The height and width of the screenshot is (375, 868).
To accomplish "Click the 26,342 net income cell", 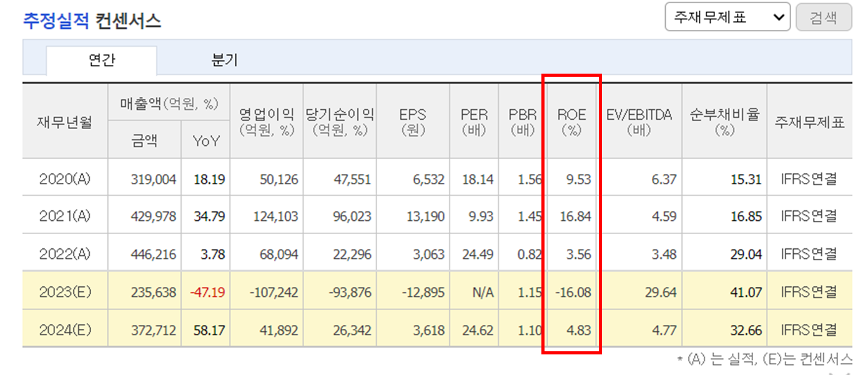I will (352, 329).
